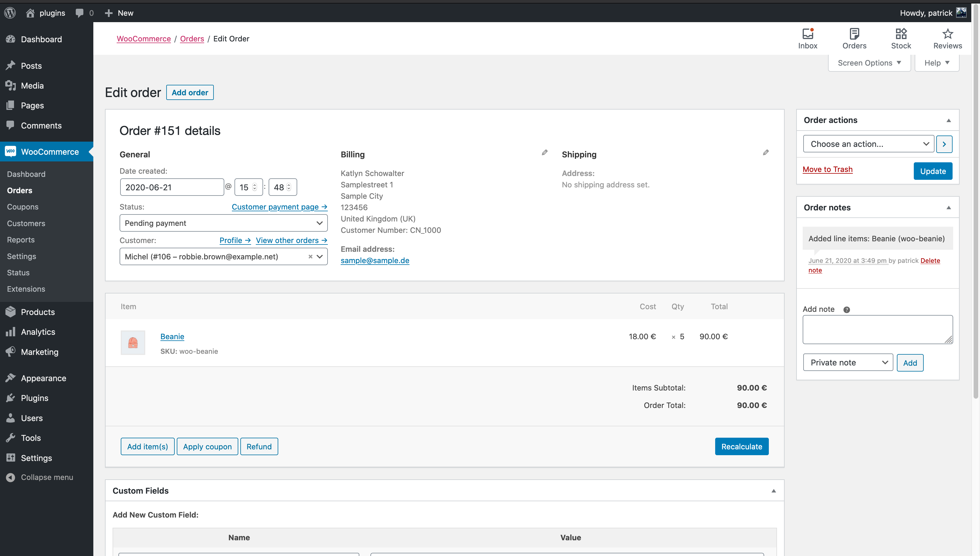Click the Add order button
Screen dimensions: 980x556
[x=190, y=92]
